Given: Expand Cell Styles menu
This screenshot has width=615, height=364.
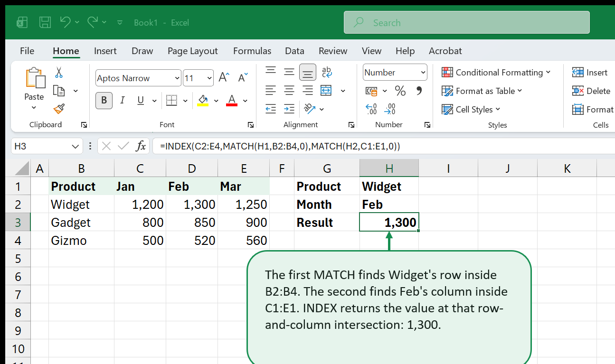Looking at the screenshot, I should click(x=498, y=109).
